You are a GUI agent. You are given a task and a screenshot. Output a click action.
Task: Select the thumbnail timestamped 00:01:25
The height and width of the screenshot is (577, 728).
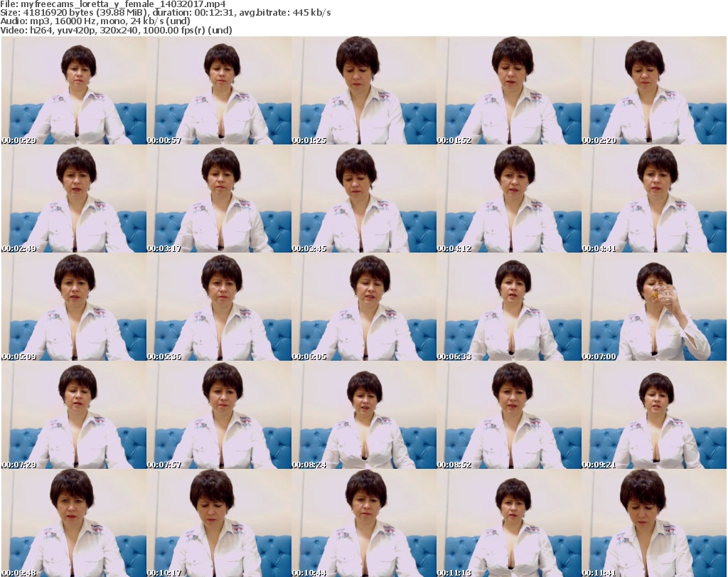coord(364,90)
